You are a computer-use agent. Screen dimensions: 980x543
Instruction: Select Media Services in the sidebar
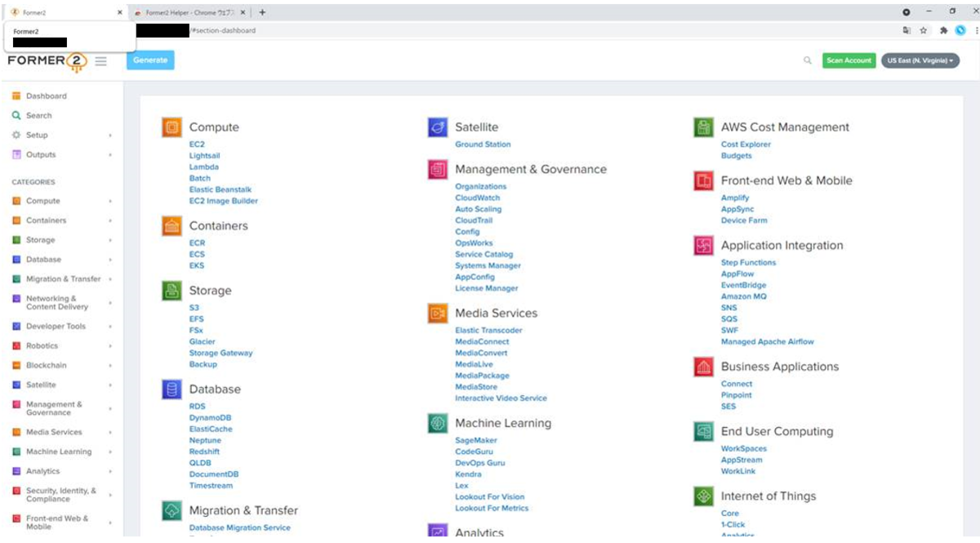(54, 432)
